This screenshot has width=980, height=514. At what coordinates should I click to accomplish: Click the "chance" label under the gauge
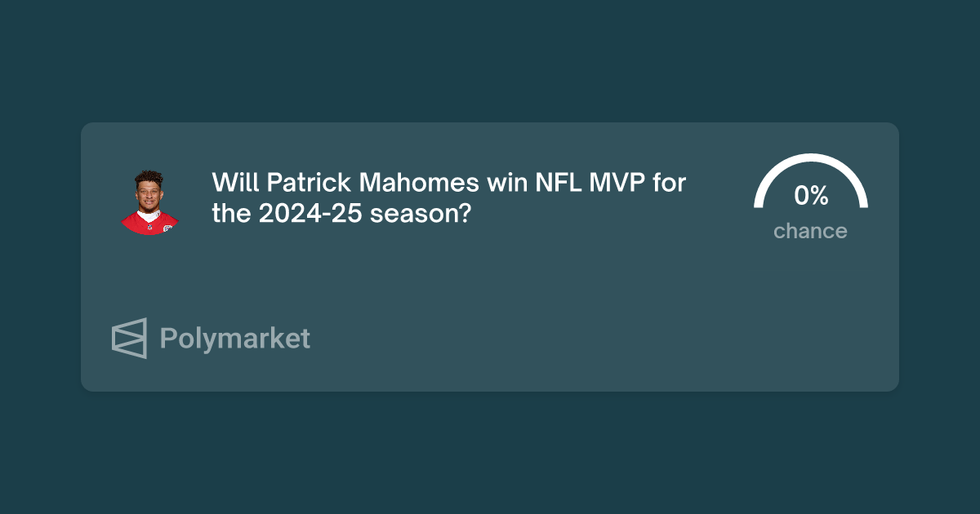pos(810,232)
